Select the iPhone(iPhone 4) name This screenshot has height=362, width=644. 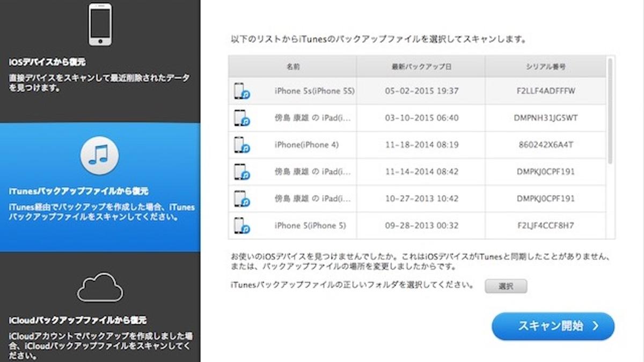pyautogui.click(x=306, y=145)
